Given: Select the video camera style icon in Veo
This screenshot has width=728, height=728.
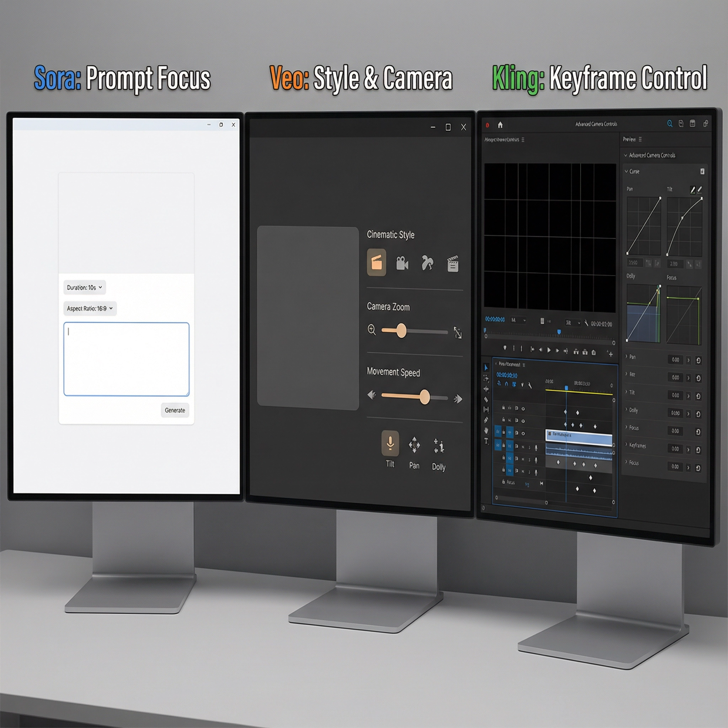Looking at the screenshot, I should (x=402, y=264).
